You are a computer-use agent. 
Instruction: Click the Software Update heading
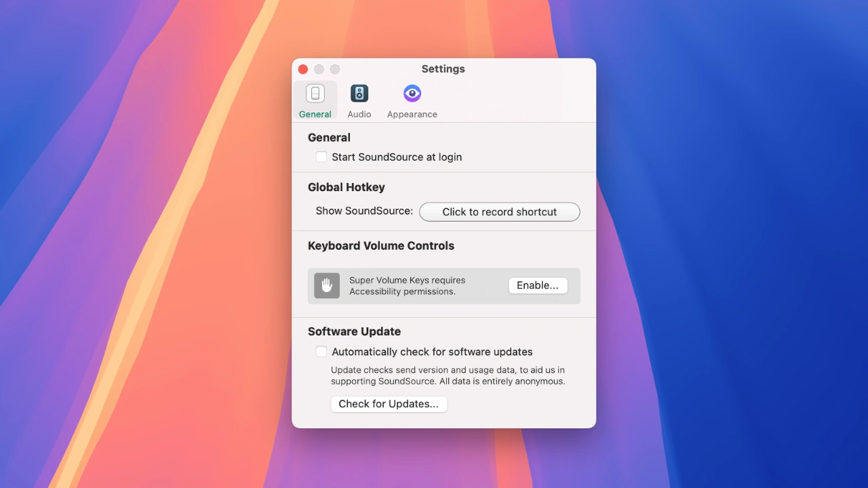click(355, 331)
